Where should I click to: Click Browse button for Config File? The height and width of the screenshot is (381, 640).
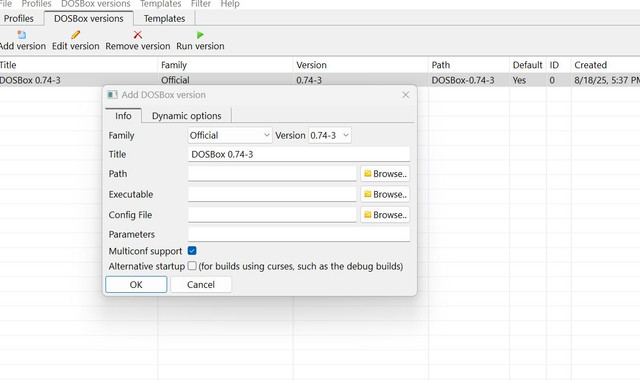385,214
